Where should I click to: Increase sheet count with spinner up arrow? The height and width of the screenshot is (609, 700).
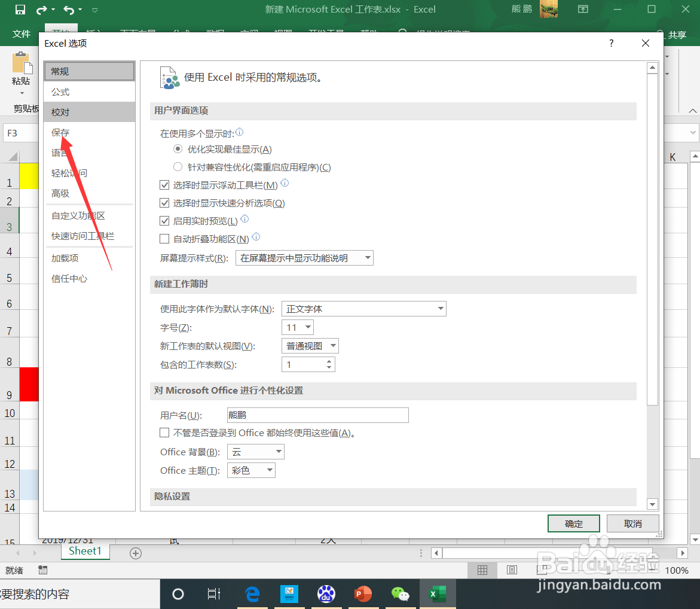coord(329,361)
